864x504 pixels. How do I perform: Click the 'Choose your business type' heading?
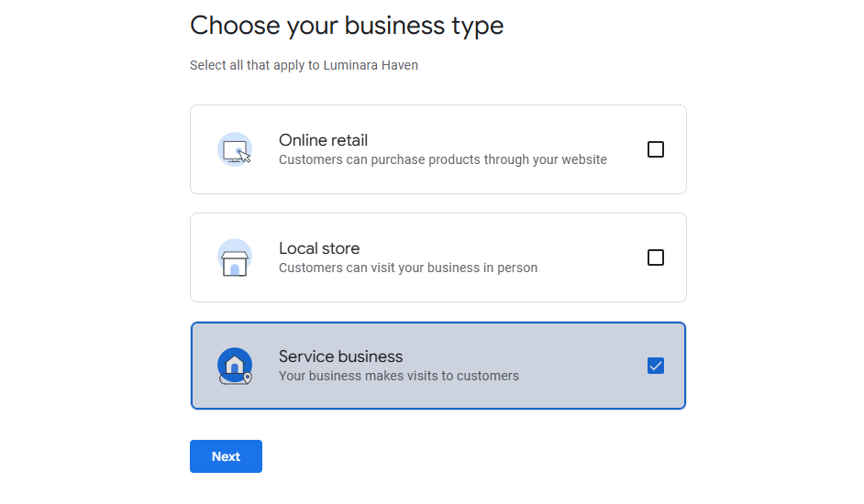click(347, 26)
